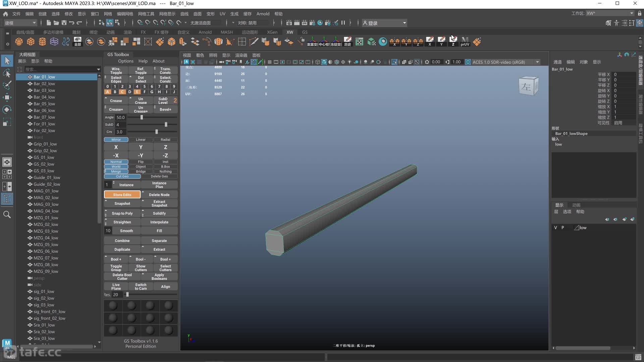
Task: Switch to the GS shelf tab
Action: click(x=305, y=32)
